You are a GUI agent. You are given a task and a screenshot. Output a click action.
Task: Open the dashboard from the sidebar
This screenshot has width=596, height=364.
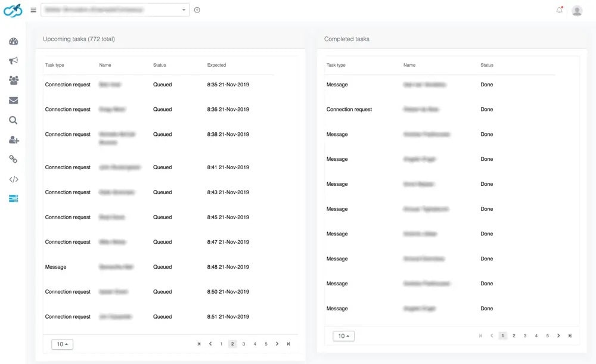pos(13,41)
